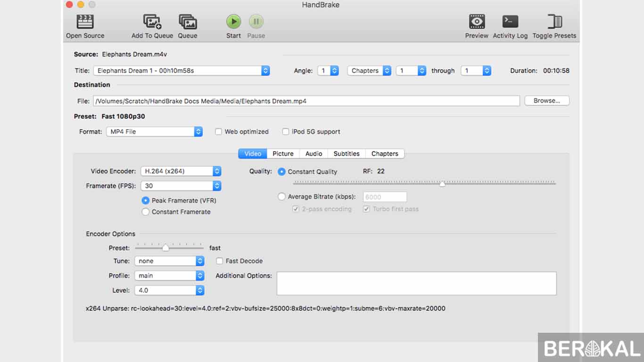This screenshot has height=362, width=644.
Task: Open the Activity Log icon
Action: (510, 21)
